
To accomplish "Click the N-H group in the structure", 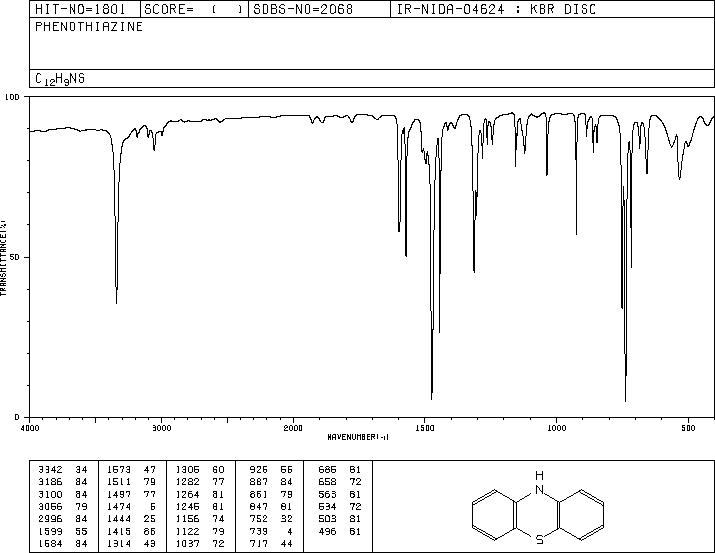I will (539, 483).
